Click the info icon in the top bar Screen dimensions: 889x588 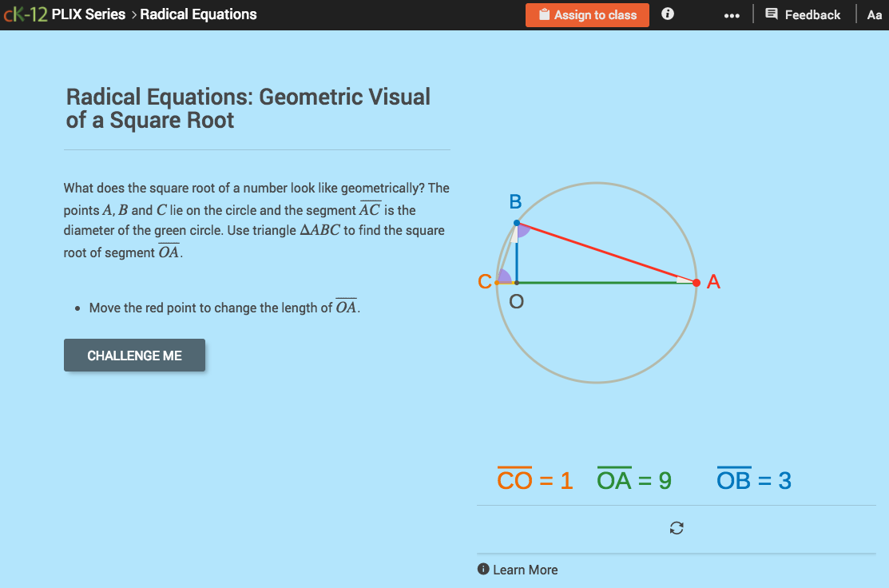(x=667, y=14)
